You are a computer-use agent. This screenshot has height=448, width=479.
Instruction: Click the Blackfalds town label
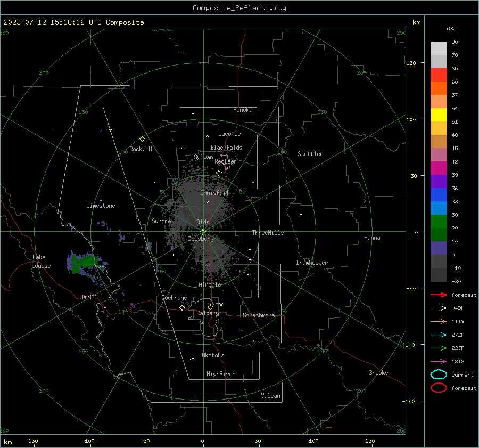pyautogui.click(x=226, y=148)
